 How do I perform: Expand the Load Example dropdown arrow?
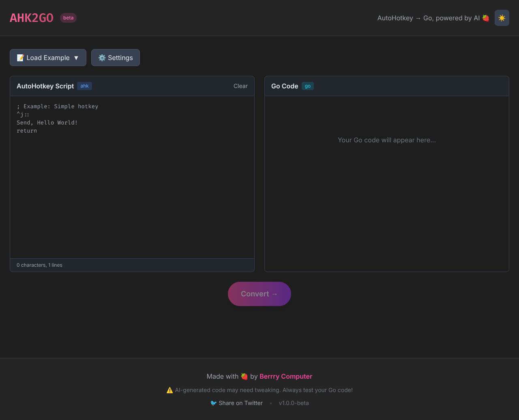[76, 58]
